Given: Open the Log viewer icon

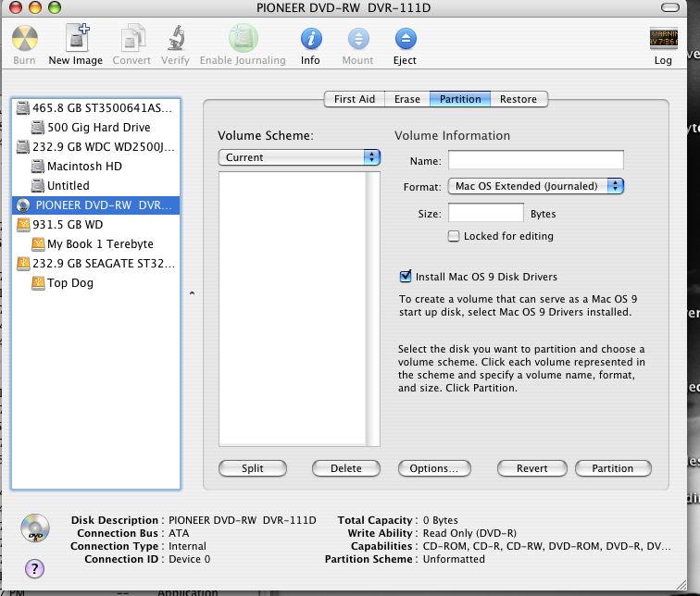Looking at the screenshot, I should click(x=663, y=38).
